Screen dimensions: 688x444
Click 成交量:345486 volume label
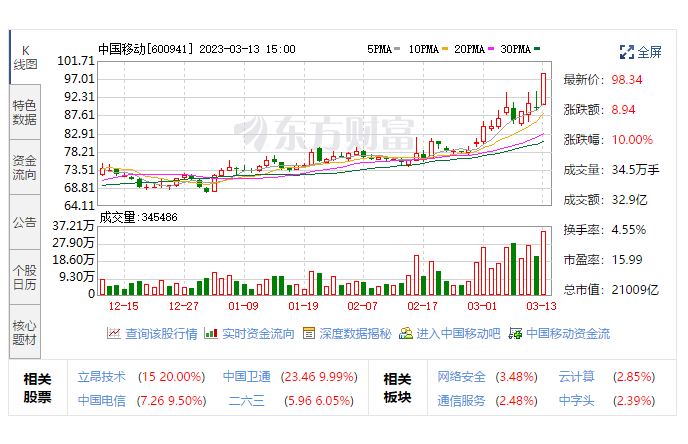coord(138,217)
